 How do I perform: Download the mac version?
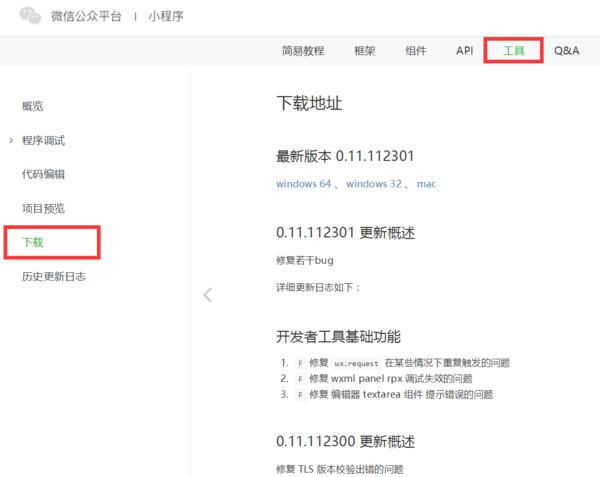pyautogui.click(x=426, y=184)
